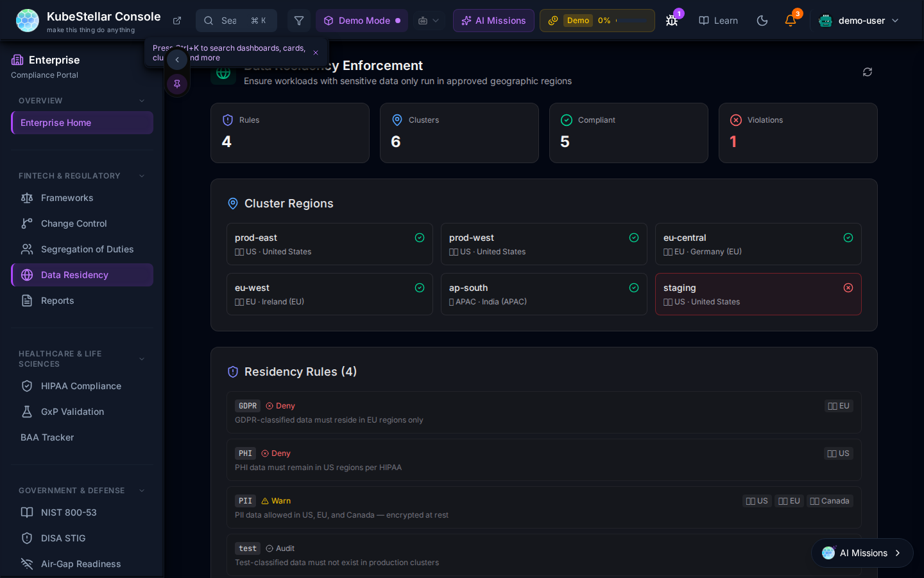Toggle Demo Mode off
924x578 pixels.
coord(362,21)
